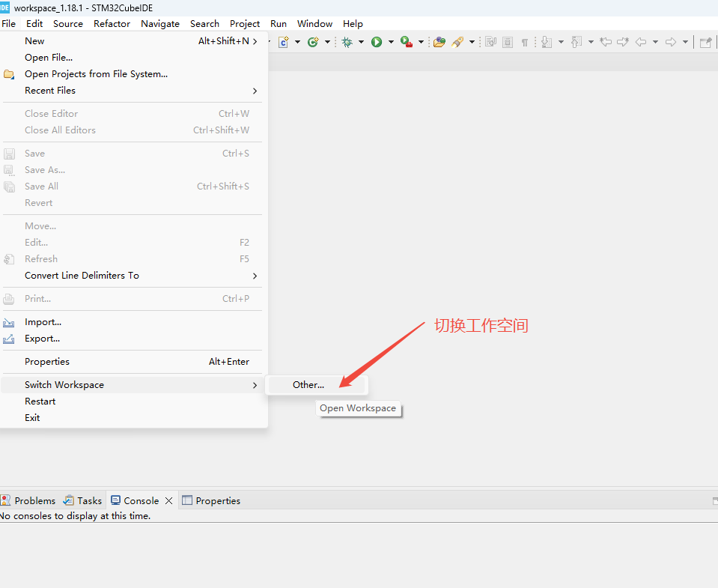Select Switch Workspace menu entry

(x=133, y=385)
